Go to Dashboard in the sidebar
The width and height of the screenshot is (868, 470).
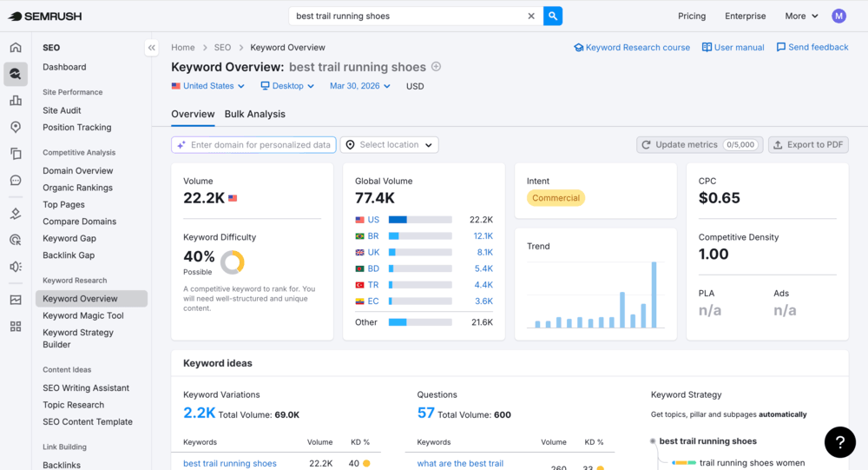click(64, 67)
